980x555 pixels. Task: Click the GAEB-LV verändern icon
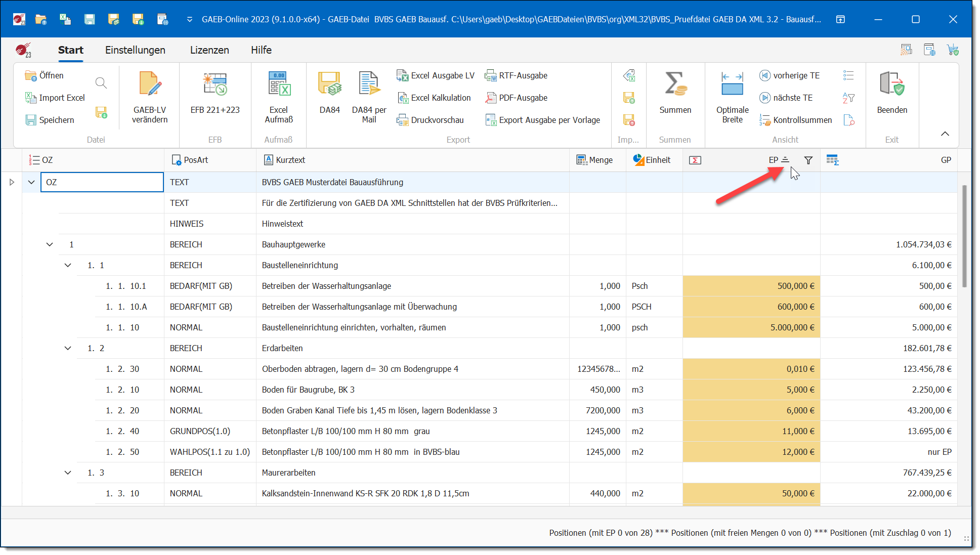tap(149, 85)
